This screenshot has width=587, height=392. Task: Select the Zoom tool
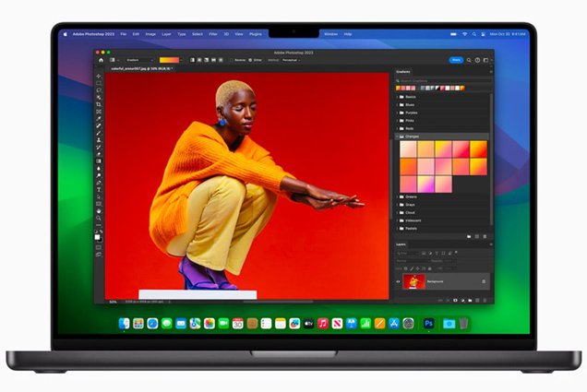99,218
